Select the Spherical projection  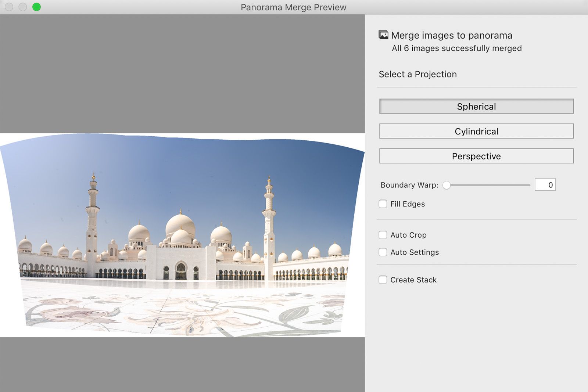point(476,106)
